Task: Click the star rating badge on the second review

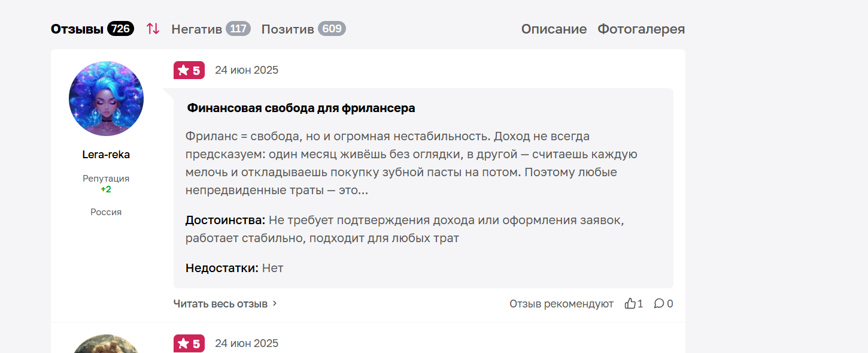Action: 189,343
